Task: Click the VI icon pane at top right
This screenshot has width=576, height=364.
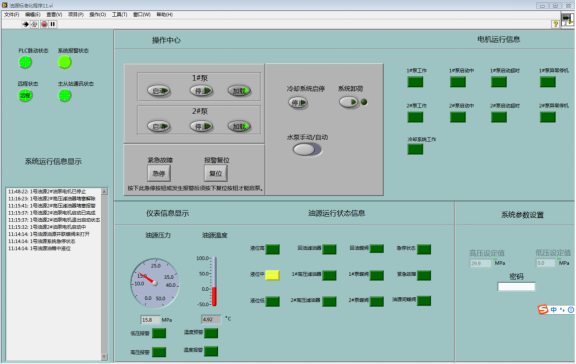Action: (568, 19)
